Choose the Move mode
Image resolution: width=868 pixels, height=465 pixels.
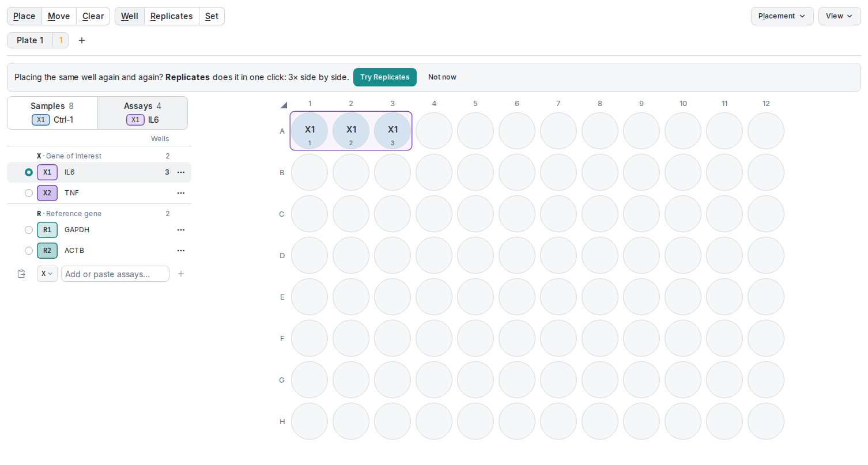coord(59,16)
